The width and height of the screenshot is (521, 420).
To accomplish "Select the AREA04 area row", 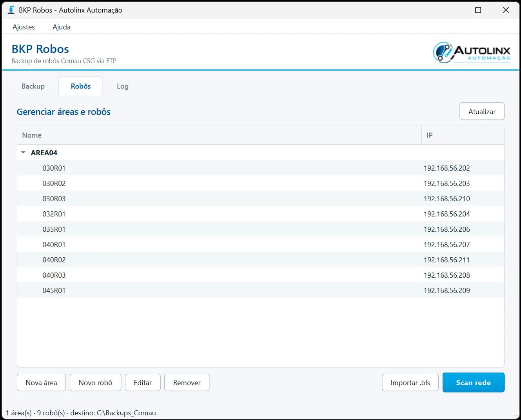I will (x=261, y=153).
